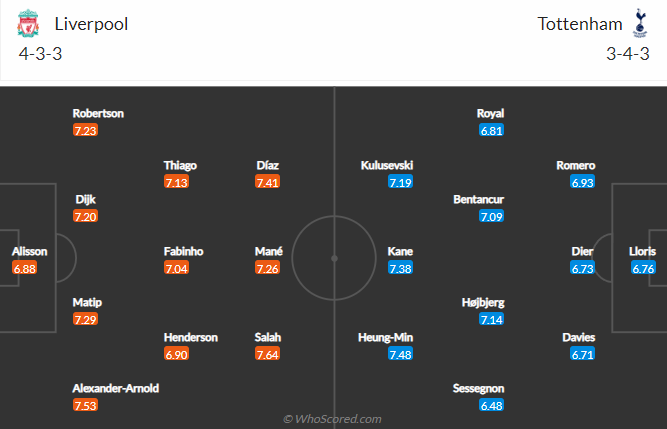Click Díaz's 7.41 rating badge

(x=267, y=182)
